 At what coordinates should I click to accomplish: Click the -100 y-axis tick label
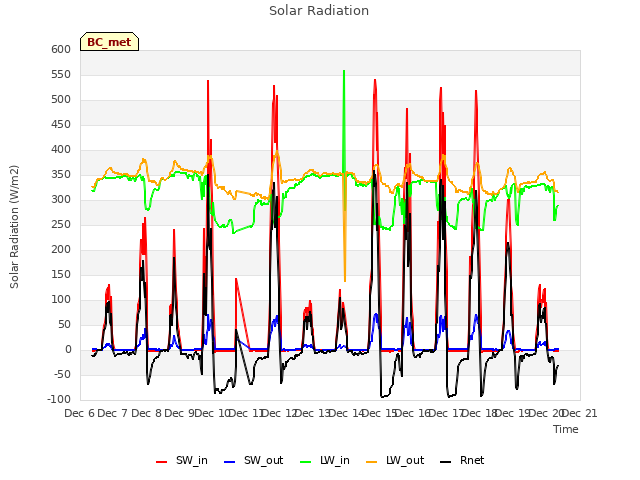pos(59,400)
